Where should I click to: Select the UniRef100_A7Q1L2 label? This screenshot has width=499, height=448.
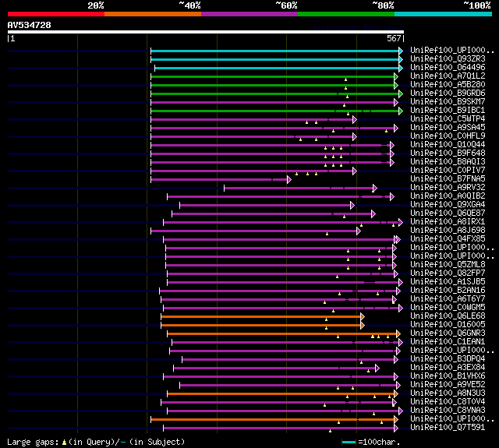[x=448, y=76]
